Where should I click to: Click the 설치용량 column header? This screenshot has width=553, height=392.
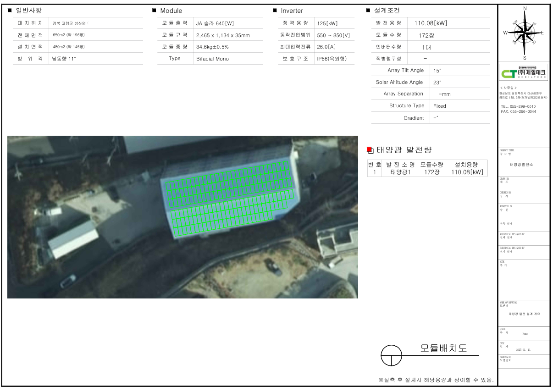tap(466, 165)
